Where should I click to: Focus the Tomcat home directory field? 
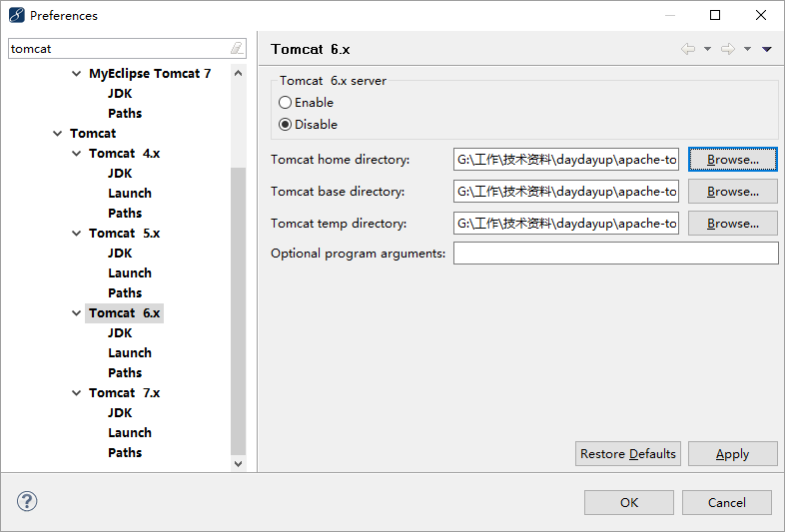[x=566, y=159]
